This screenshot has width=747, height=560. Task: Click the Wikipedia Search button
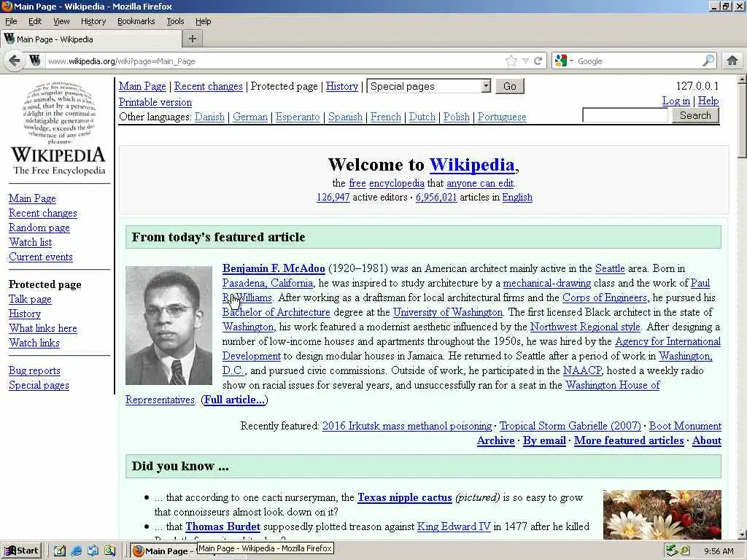point(695,115)
